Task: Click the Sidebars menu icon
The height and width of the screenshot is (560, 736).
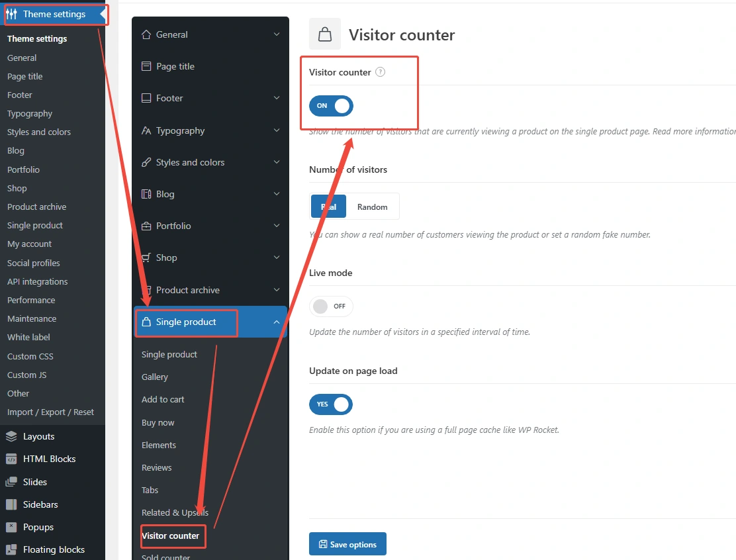Action: [x=11, y=504]
